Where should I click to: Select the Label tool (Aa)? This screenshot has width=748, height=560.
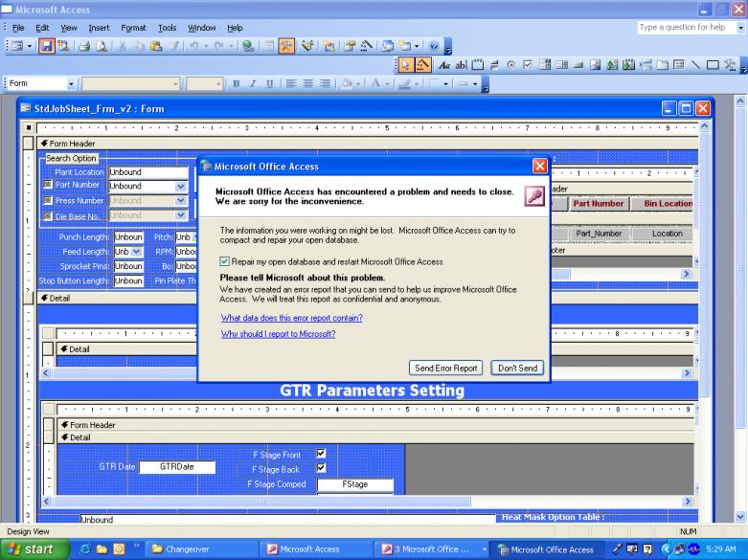[x=444, y=65]
